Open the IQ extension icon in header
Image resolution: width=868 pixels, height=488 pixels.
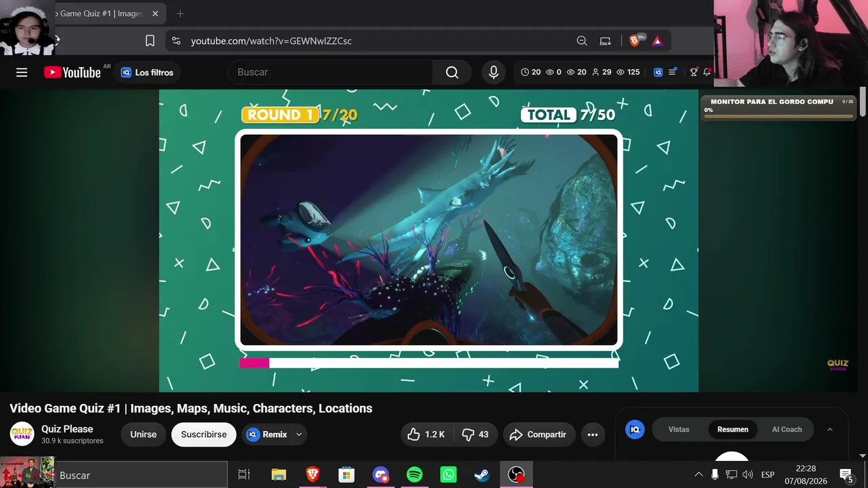coord(658,72)
